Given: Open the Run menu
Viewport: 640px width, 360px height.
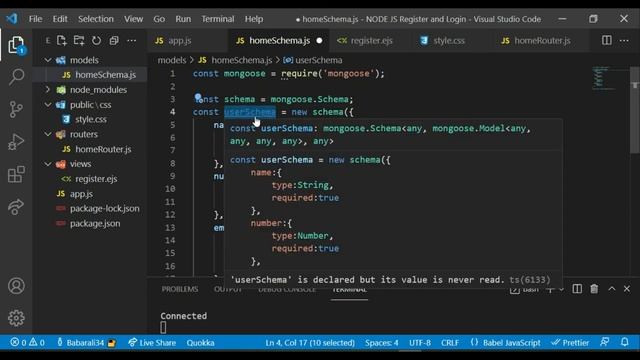Looking at the screenshot, I should coord(183,19).
